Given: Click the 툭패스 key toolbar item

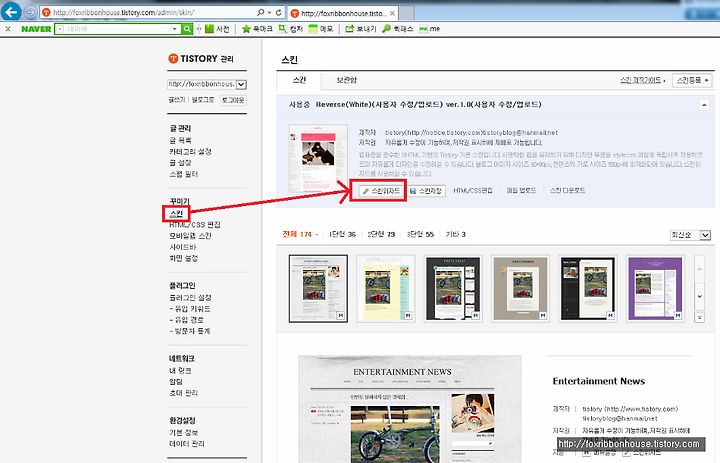Looking at the screenshot, I should (x=398, y=29).
